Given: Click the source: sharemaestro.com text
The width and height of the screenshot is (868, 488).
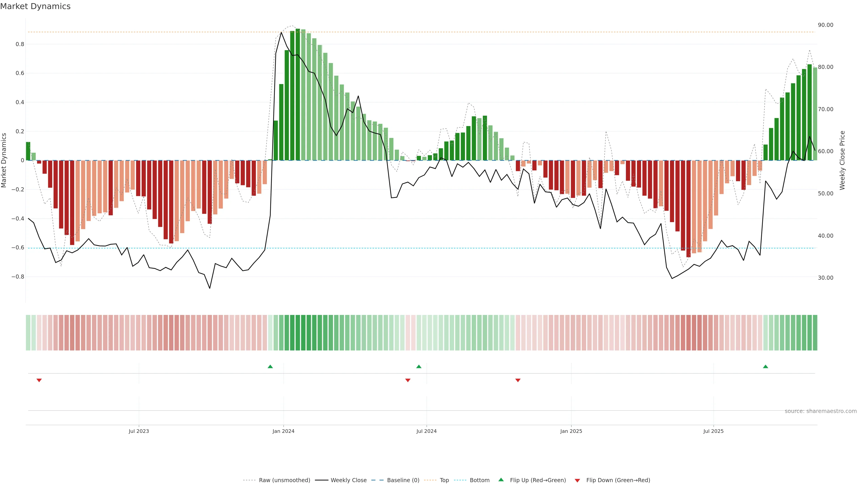Looking at the screenshot, I should point(821,411).
